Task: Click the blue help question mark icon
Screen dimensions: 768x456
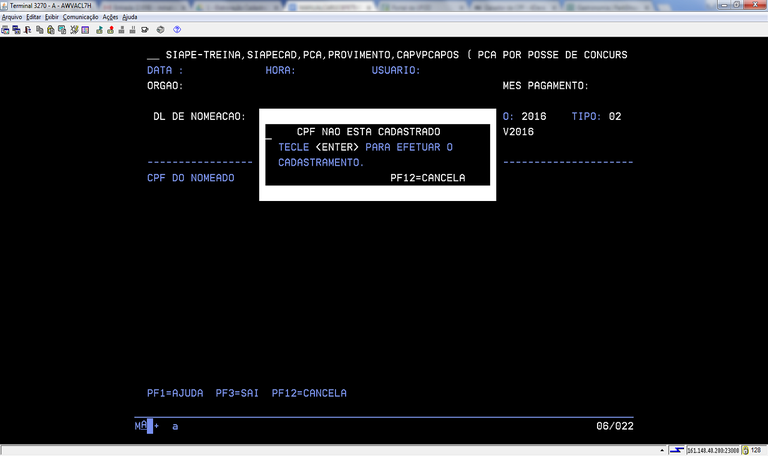Action: [177, 30]
